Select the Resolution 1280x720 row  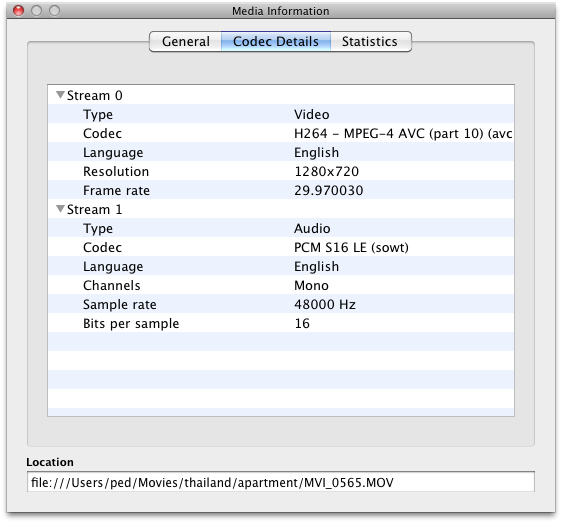(x=281, y=171)
